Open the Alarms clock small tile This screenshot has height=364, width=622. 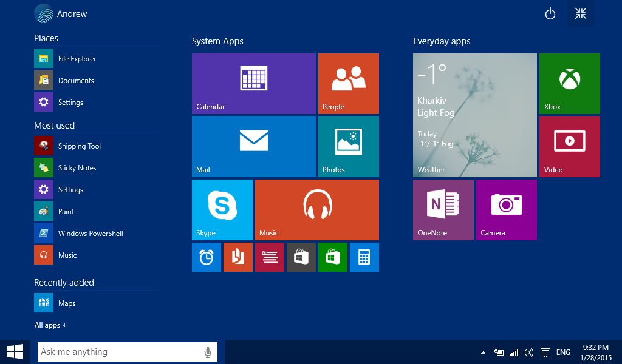207,257
